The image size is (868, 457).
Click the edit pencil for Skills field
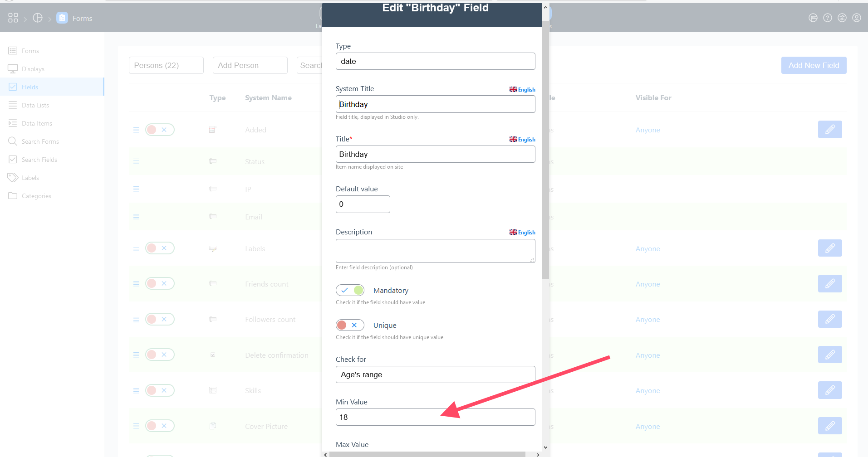click(829, 390)
